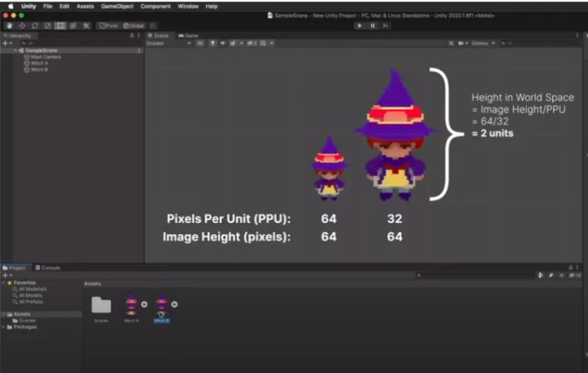The width and height of the screenshot is (588, 373).
Task: Lock the Hierarchy panel
Action: (x=131, y=36)
